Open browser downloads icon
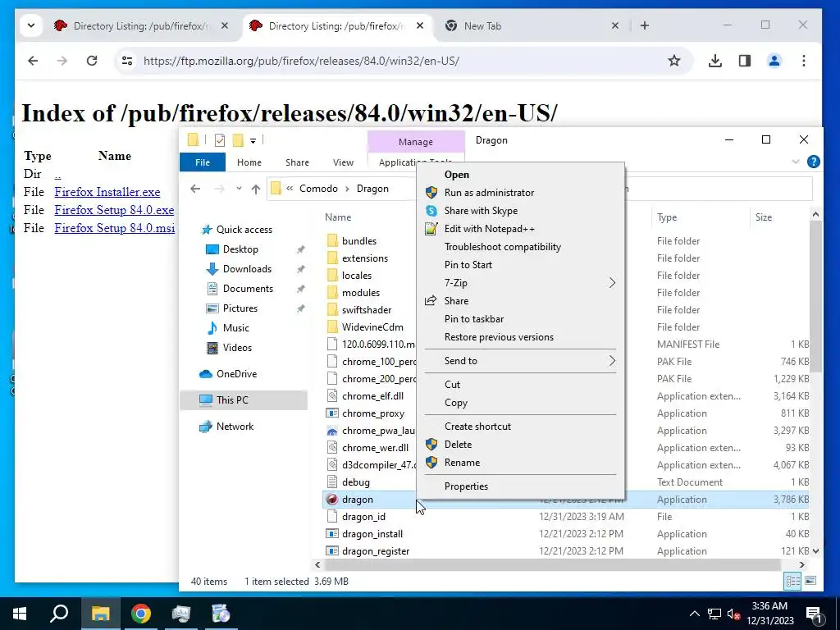The image size is (840, 630). coord(715,61)
